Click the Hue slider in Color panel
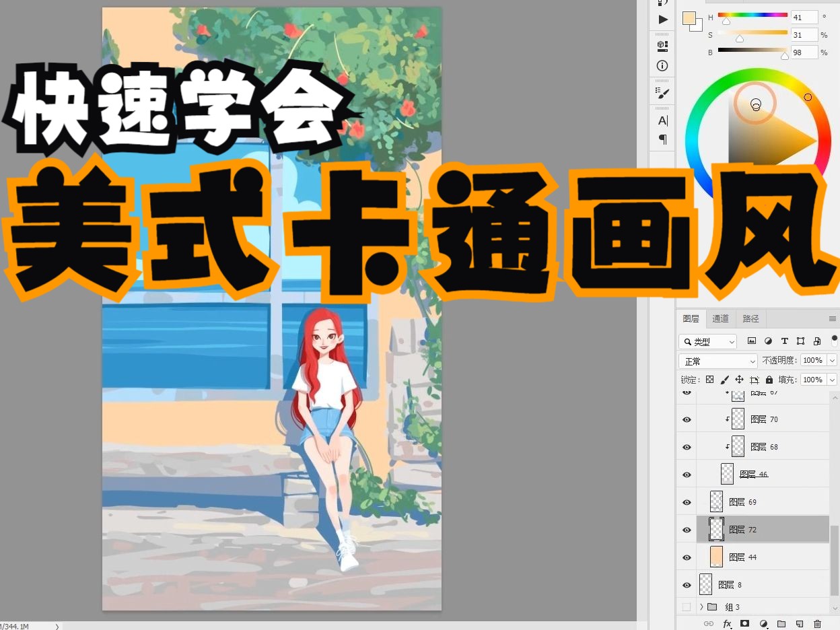Viewport: 840px width, 630px height. (753, 13)
